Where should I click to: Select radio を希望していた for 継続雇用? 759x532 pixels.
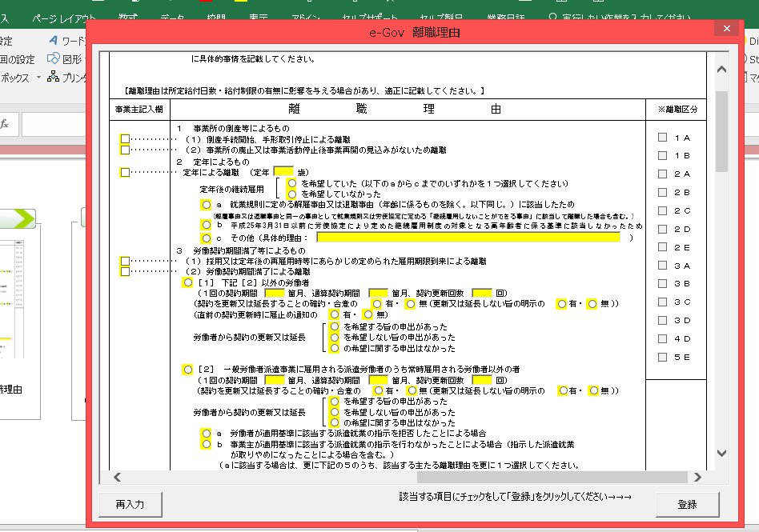[x=292, y=183]
